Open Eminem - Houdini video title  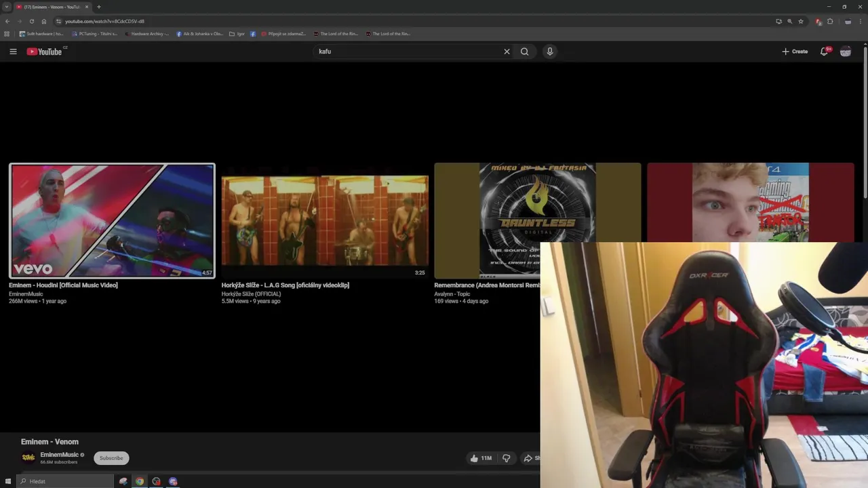click(x=63, y=285)
